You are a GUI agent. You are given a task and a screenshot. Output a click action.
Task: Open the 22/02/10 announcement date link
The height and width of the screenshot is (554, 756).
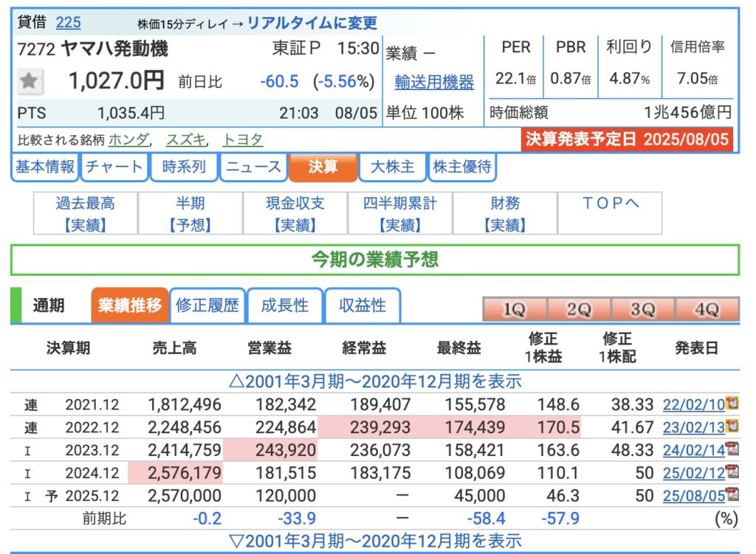(x=694, y=405)
